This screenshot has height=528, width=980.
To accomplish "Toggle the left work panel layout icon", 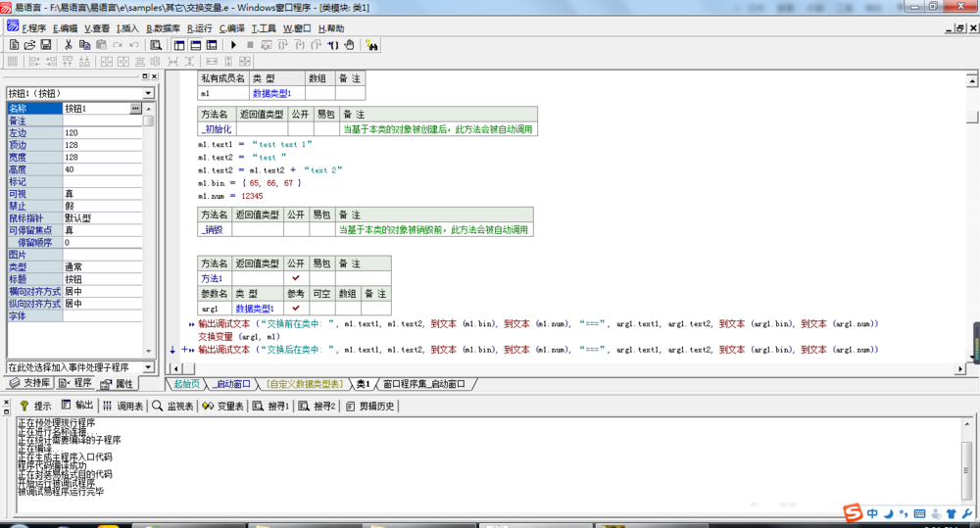I will point(179,45).
